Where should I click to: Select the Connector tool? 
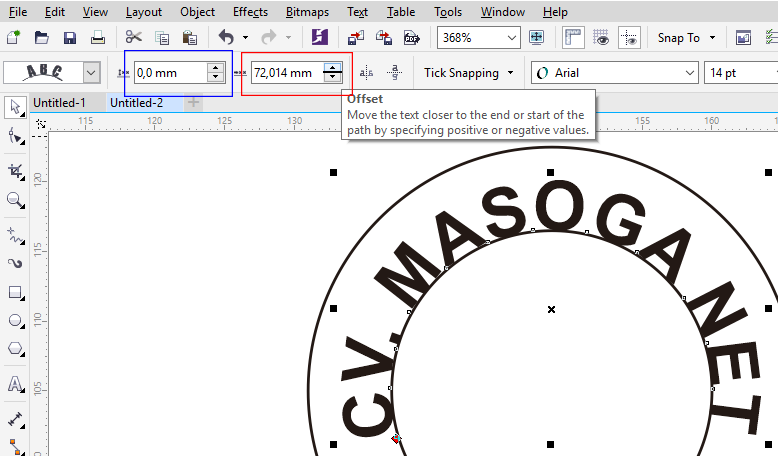[15, 447]
